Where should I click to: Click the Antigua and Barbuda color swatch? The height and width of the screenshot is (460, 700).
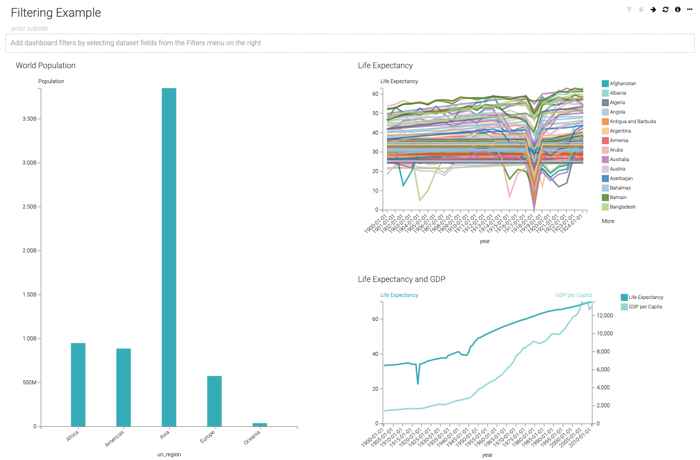(x=605, y=122)
